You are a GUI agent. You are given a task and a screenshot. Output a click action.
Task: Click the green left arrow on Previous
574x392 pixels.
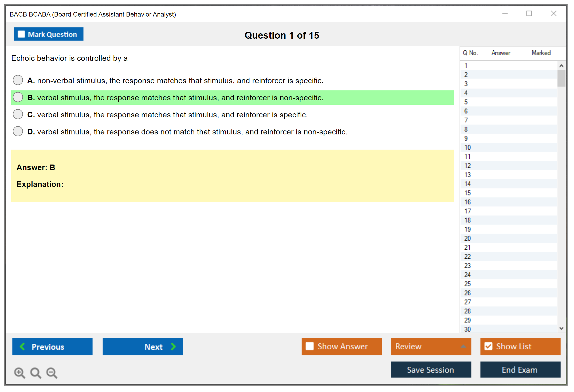coord(22,346)
